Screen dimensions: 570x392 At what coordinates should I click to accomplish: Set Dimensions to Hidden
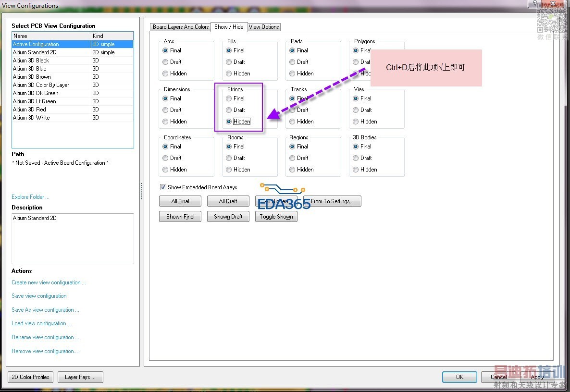click(165, 122)
